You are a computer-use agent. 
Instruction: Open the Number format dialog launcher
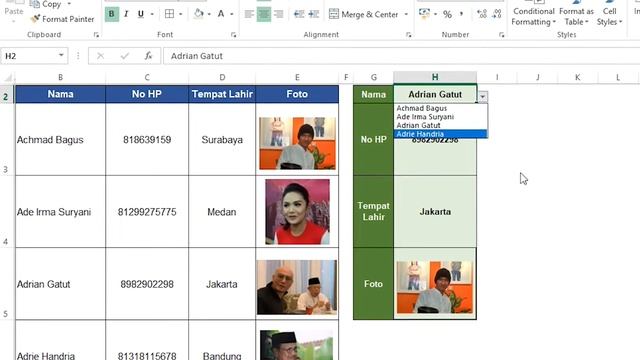pyautogui.click(x=502, y=35)
